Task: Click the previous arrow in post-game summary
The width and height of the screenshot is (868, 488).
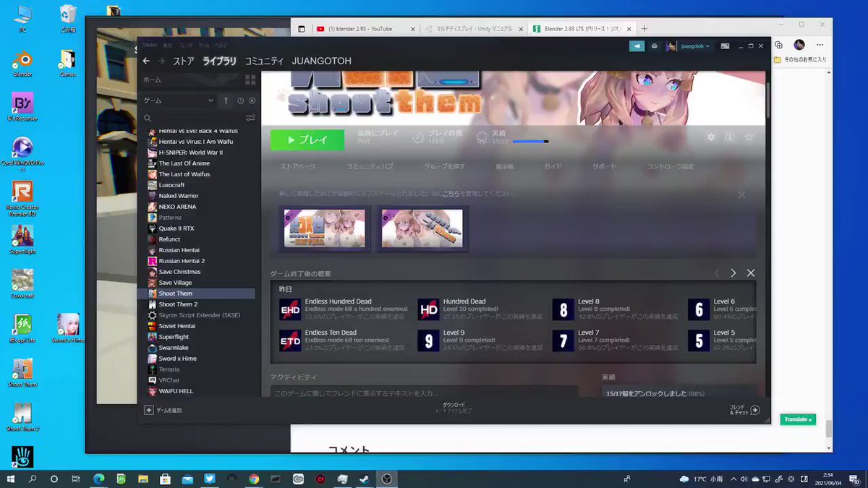Action: coord(717,273)
